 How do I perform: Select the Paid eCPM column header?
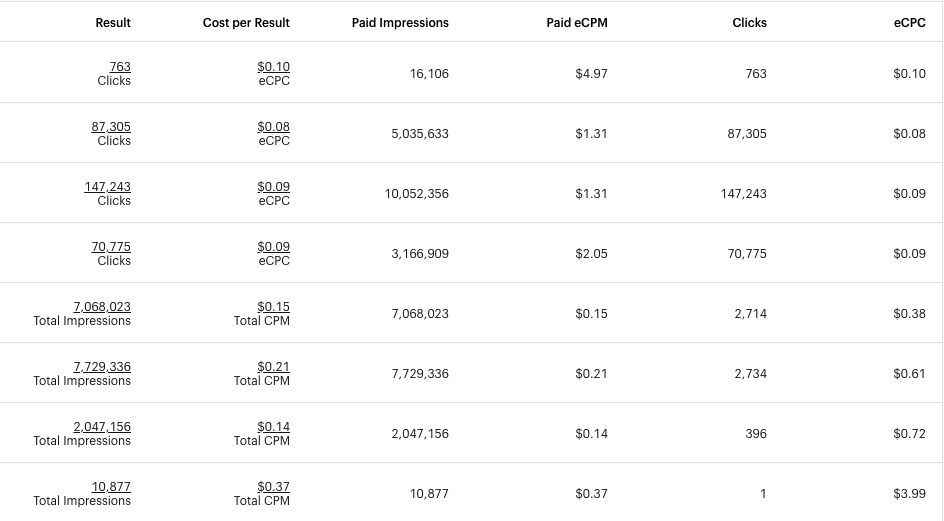(577, 23)
